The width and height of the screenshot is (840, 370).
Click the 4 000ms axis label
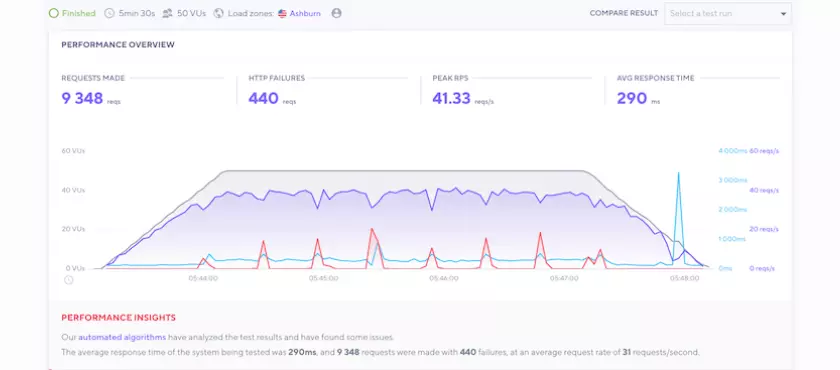point(732,151)
